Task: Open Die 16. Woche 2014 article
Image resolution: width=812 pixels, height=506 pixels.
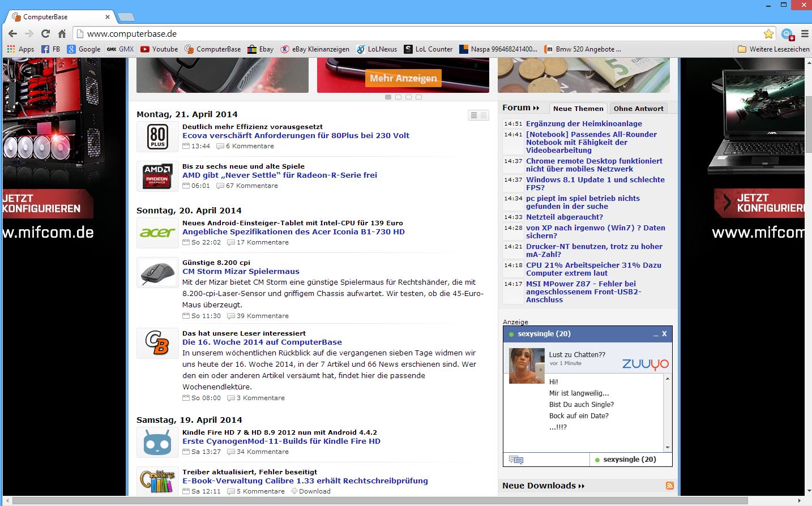Action: pos(262,342)
